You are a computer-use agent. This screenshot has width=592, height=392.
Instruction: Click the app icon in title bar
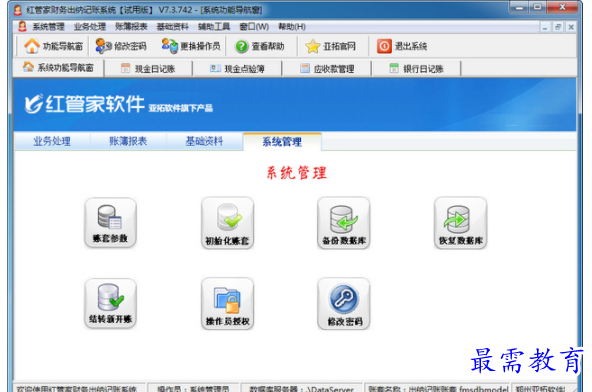point(18,10)
